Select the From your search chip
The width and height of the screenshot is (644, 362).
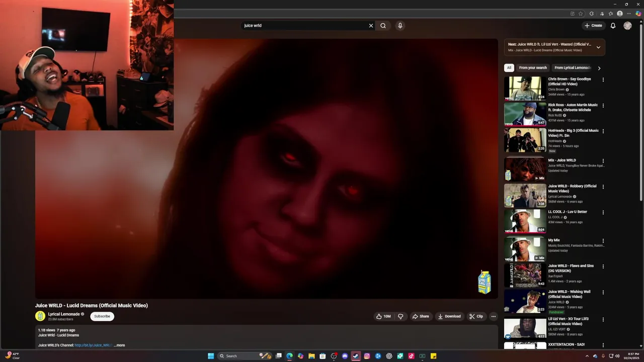click(533, 68)
